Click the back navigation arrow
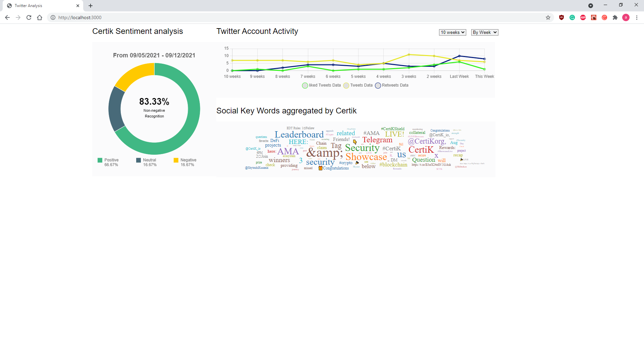This screenshot has width=644, height=349. pyautogui.click(x=7, y=17)
